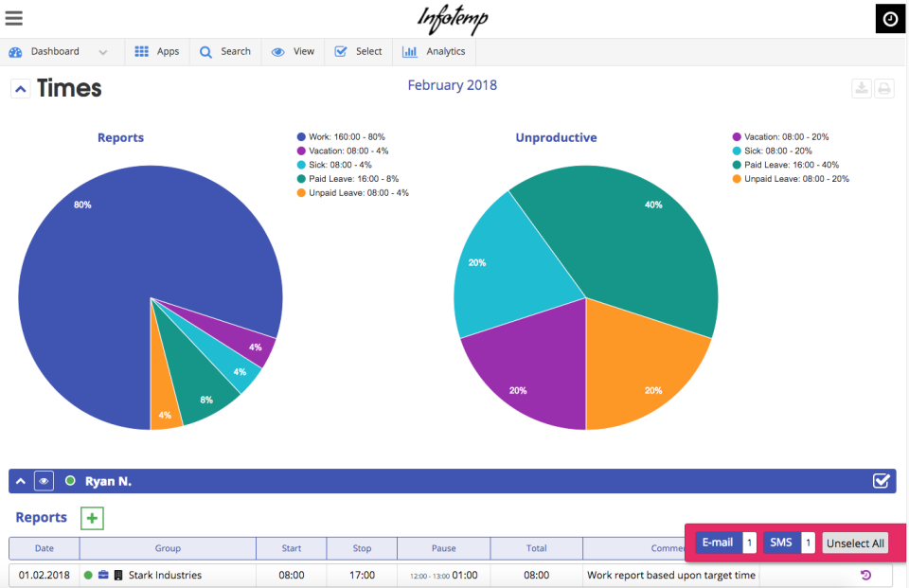Click the company building icon next to Stark Industries
909x588 pixels.
click(x=117, y=575)
